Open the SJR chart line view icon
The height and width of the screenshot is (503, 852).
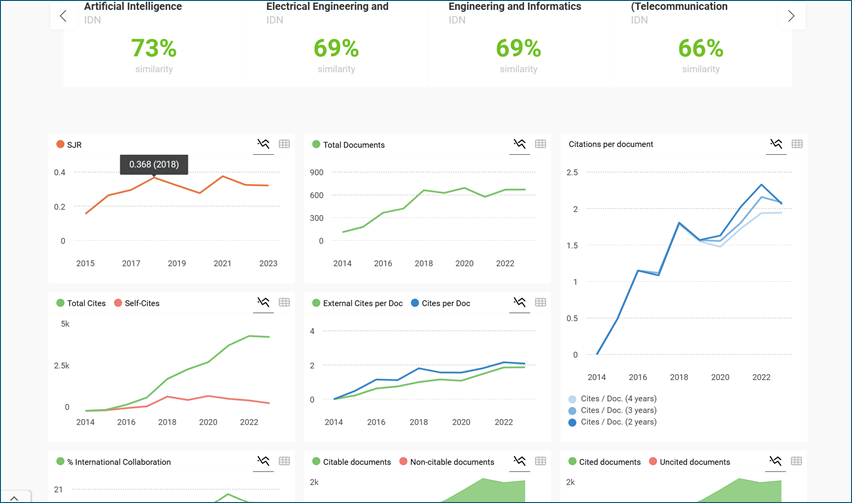point(262,145)
